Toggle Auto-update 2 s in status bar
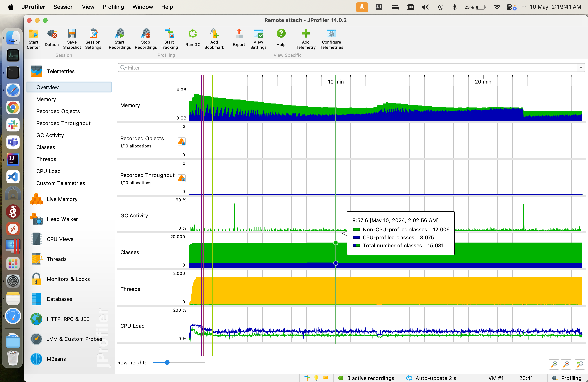 click(432, 378)
